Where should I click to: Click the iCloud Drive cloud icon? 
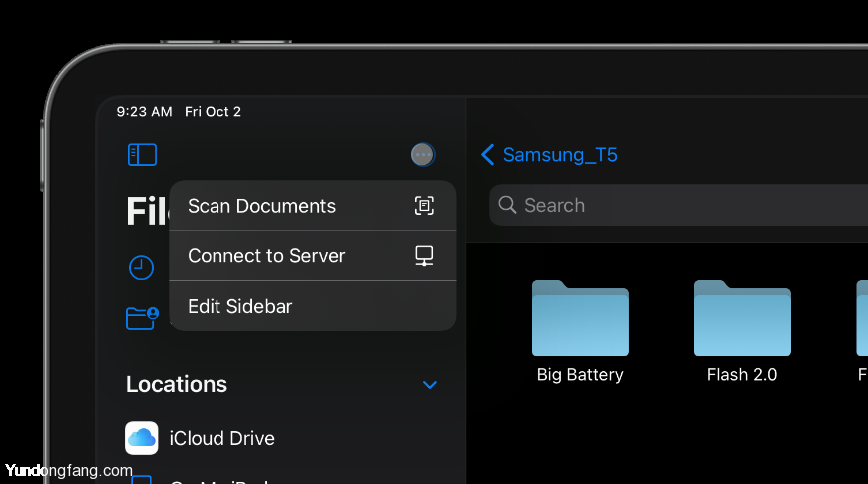[x=141, y=438]
